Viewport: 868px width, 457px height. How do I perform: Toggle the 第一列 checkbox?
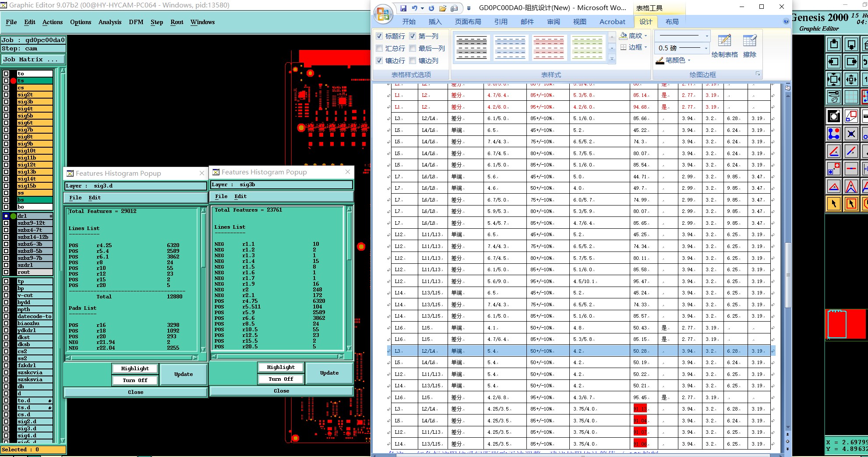(413, 36)
